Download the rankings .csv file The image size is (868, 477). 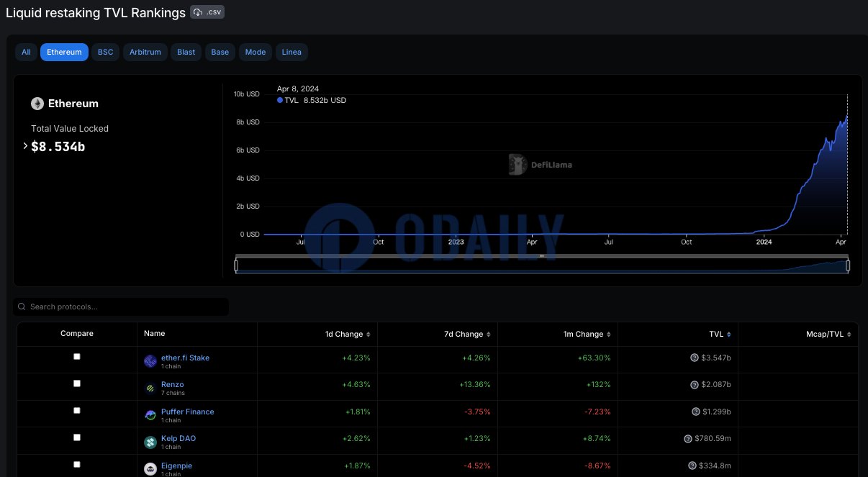208,12
